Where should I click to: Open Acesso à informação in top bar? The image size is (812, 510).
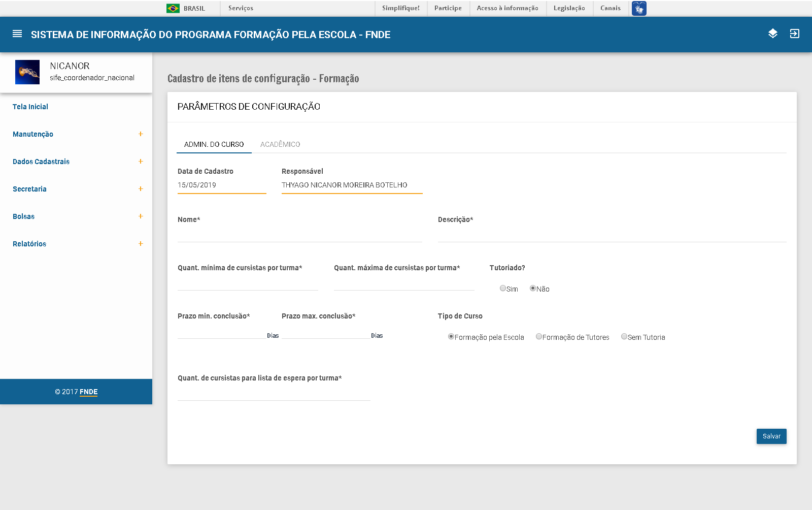(507, 8)
